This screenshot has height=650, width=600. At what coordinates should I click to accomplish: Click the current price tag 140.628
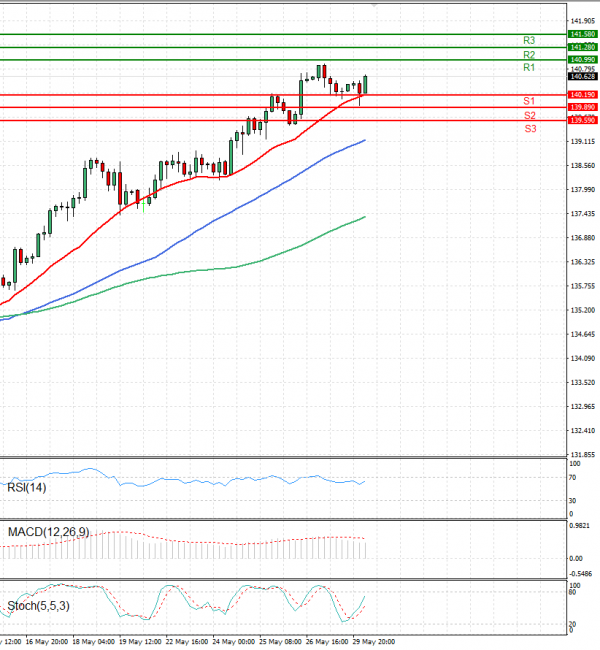pos(582,76)
